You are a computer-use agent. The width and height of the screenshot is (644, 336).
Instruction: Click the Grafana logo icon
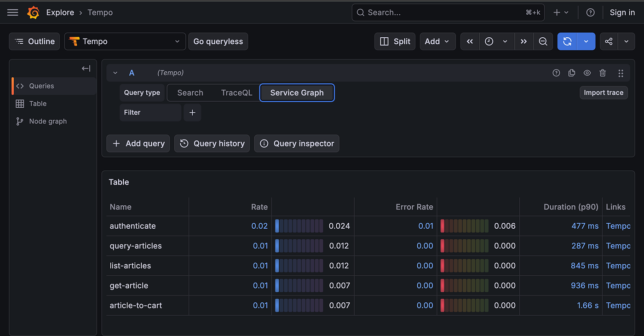(33, 12)
